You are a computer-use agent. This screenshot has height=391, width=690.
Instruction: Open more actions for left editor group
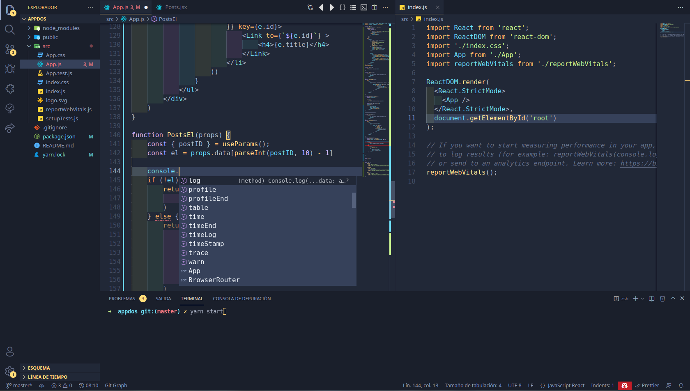coord(385,7)
